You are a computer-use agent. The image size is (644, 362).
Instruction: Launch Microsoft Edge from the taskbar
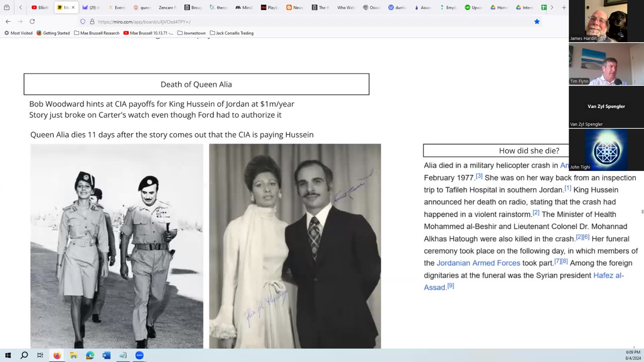click(90, 355)
